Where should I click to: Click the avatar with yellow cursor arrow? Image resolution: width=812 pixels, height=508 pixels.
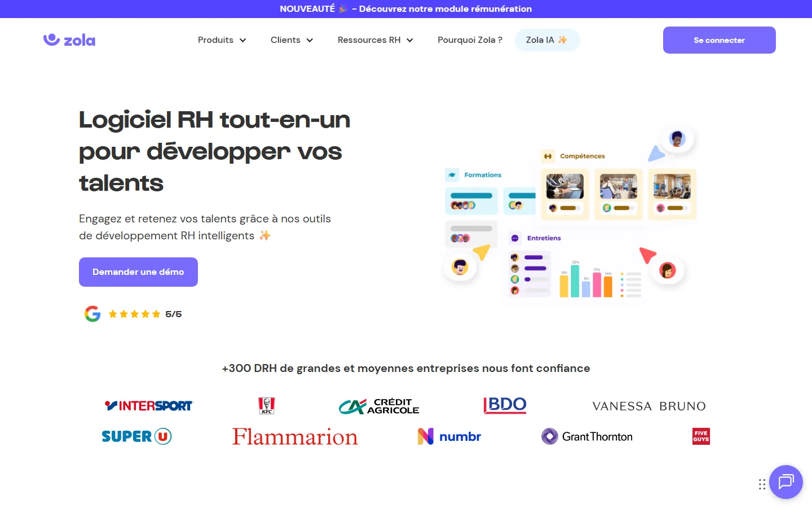tap(460, 266)
